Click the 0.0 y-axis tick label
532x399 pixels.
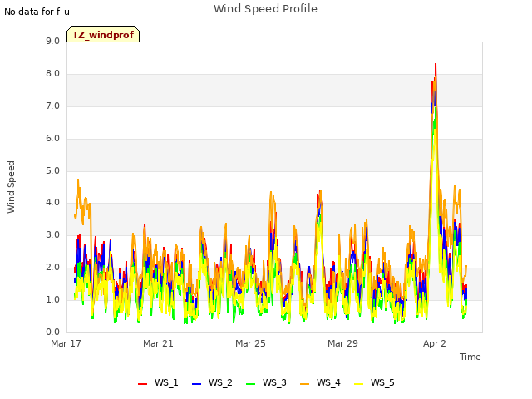pos(52,332)
